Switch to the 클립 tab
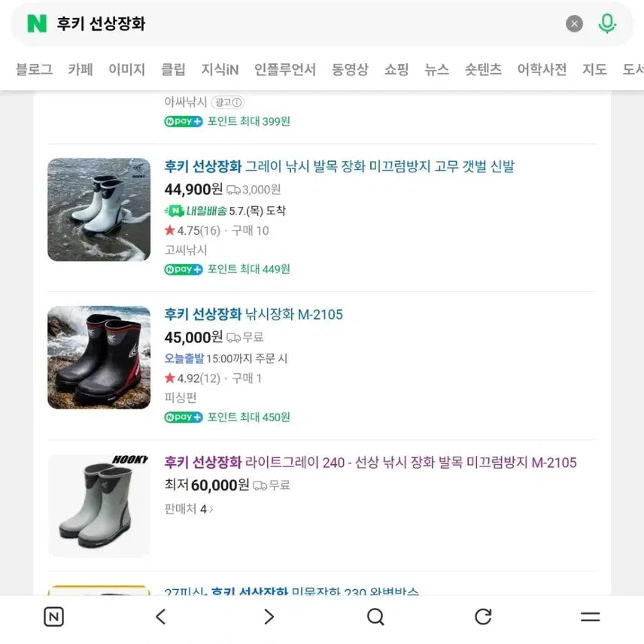The height and width of the screenshot is (644, 644). coord(173,69)
